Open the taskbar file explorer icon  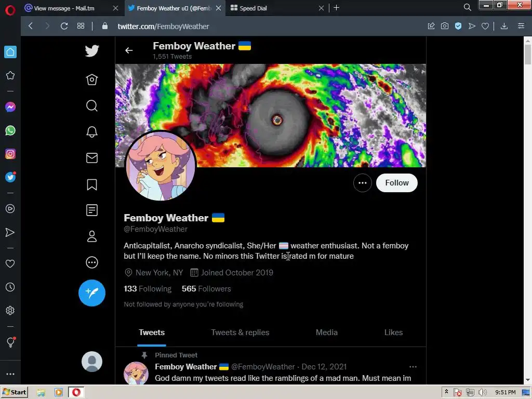click(x=41, y=393)
